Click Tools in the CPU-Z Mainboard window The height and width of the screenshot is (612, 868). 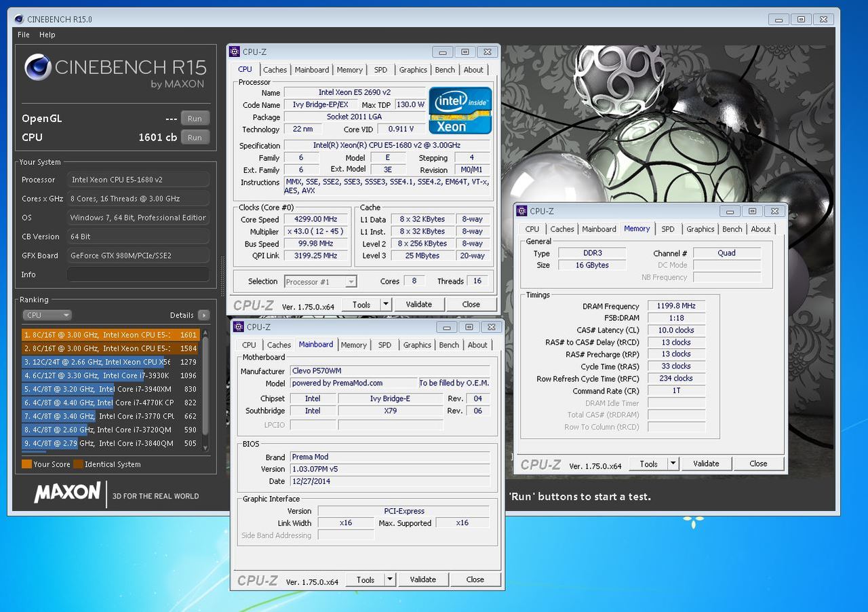(366, 580)
